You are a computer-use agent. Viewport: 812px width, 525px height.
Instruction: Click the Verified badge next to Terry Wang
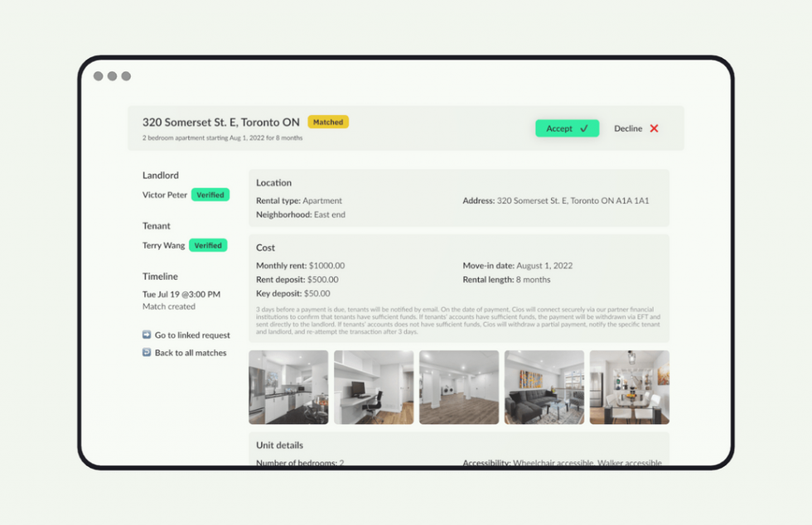pyautogui.click(x=208, y=245)
